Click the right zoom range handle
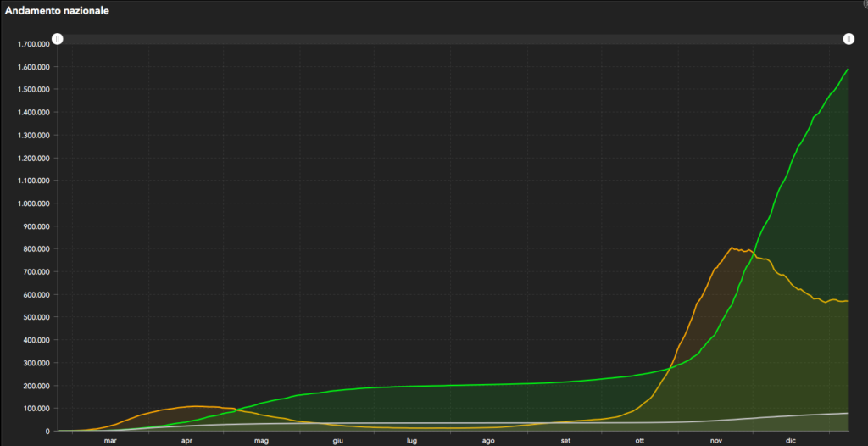 848,39
